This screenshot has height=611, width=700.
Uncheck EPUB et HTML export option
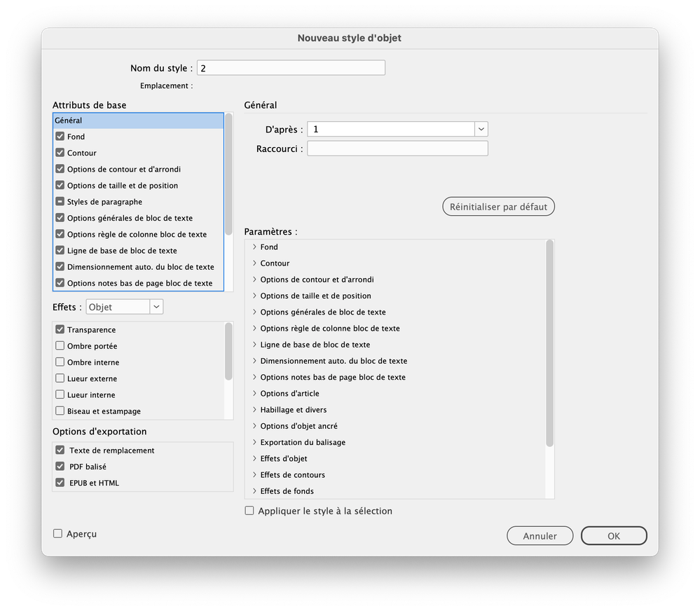point(60,483)
